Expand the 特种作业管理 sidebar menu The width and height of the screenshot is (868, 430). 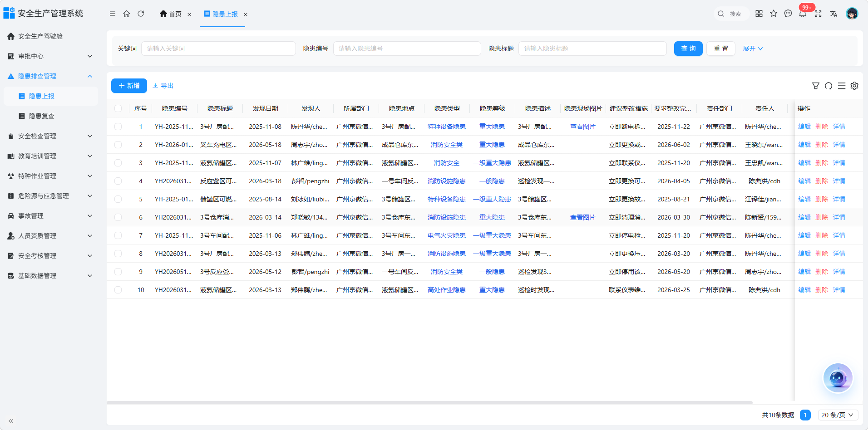point(50,176)
